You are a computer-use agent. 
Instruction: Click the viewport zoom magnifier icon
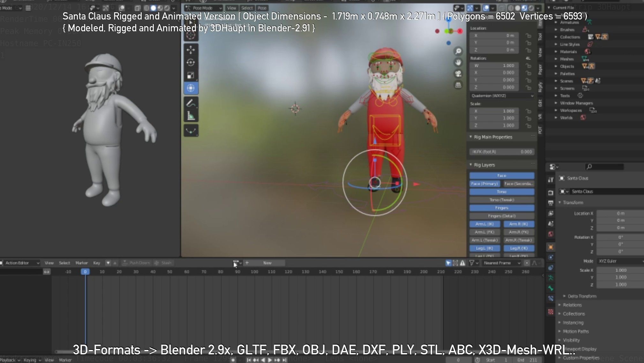(x=458, y=51)
